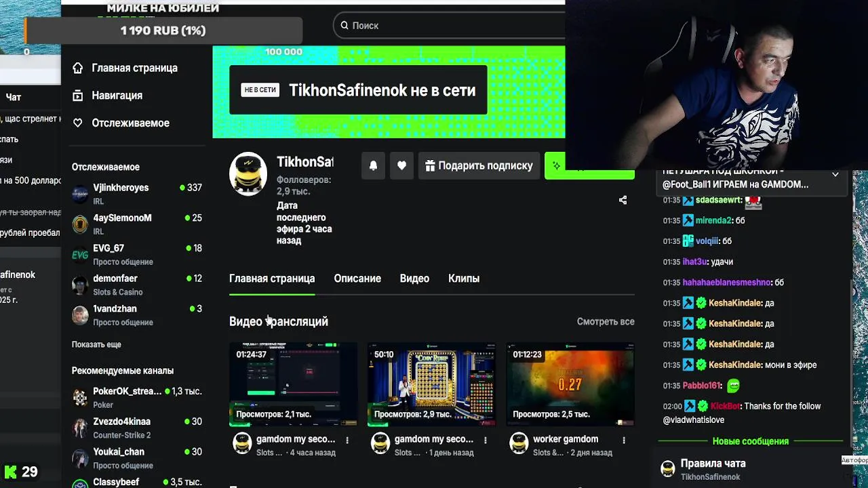Click KickBot username in chat
Image resolution: width=868 pixels, height=488 pixels.
click(725, 406)
